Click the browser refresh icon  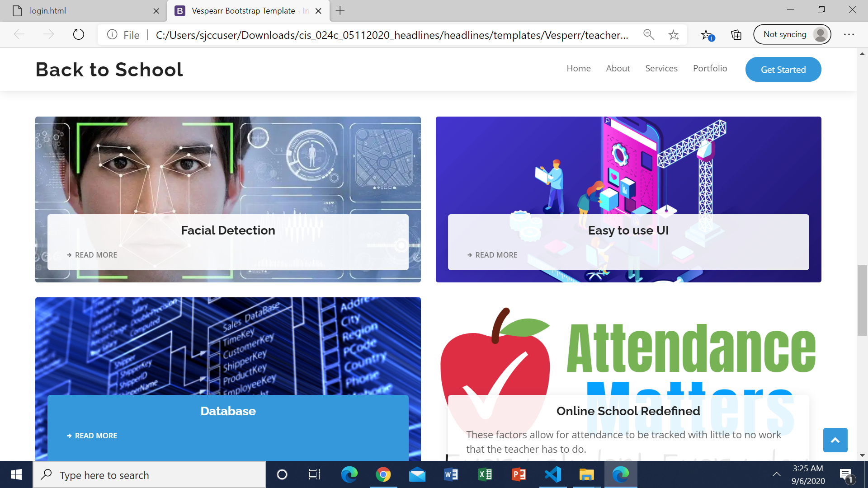tap(79, 34)
